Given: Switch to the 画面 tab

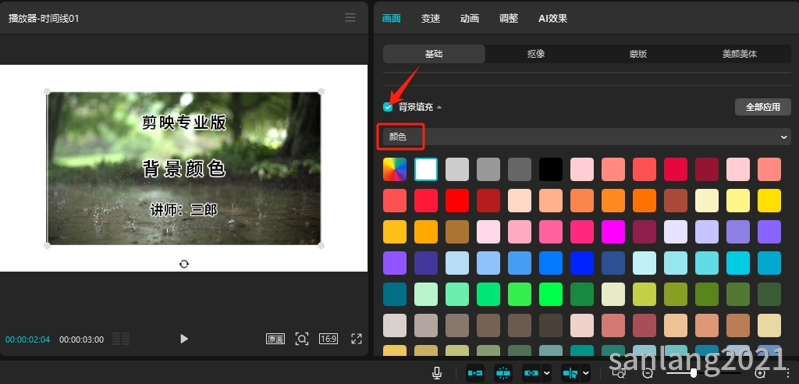Looking at the screenshot, I should [391, 18].
